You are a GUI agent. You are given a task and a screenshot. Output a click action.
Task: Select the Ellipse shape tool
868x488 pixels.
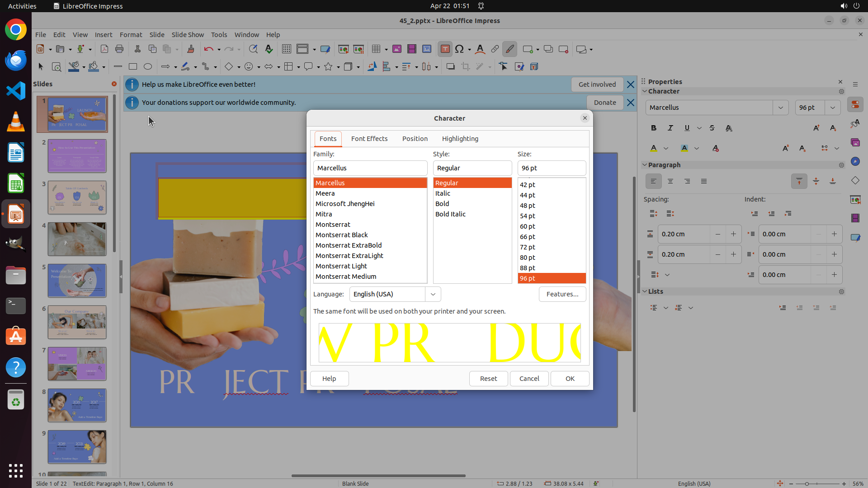pyautogui.click(x=147, y=67)
